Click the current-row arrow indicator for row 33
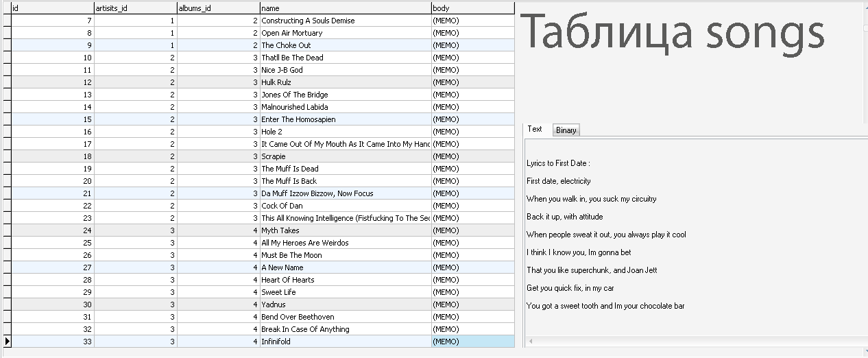 click(x=7, y=342)
